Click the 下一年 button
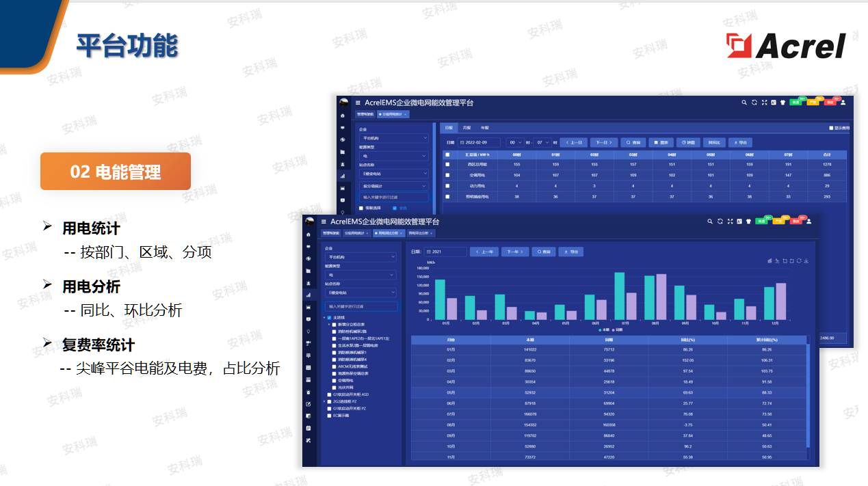Image resolution: width=868 pixels, height=486 pixels. 515,252
